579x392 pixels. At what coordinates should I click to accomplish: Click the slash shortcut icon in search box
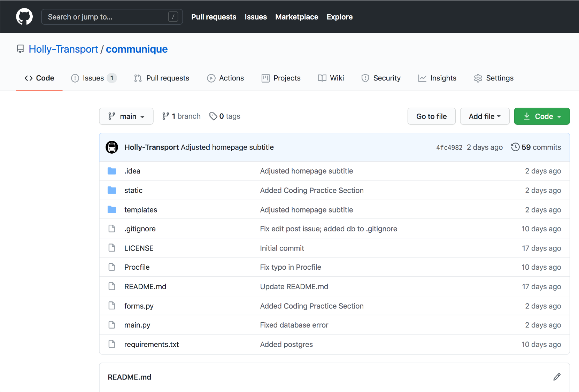point(173,17)
